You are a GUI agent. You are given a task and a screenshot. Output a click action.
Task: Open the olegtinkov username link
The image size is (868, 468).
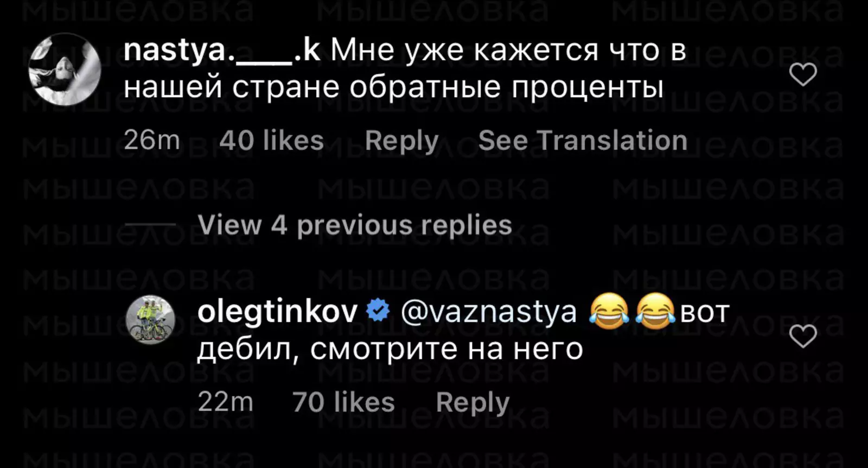point(277,312)
